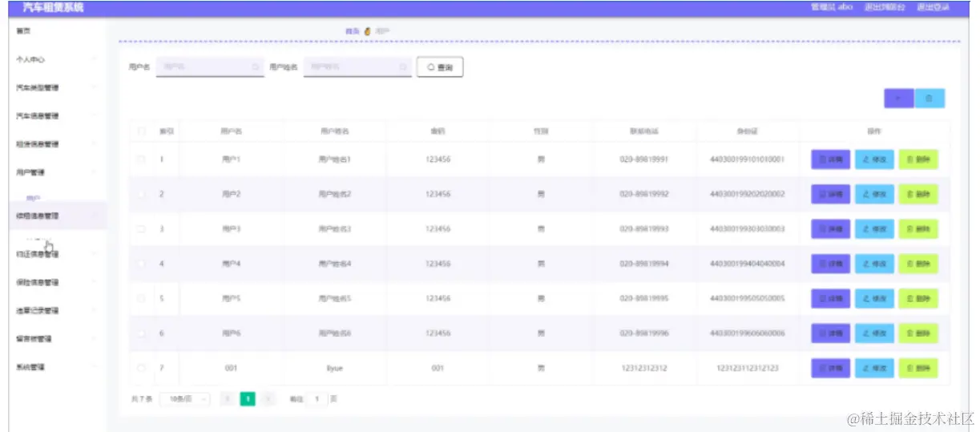Click 删除 for row 用户2
This screenshot has height=432, width=980.
tap(918, 195)
